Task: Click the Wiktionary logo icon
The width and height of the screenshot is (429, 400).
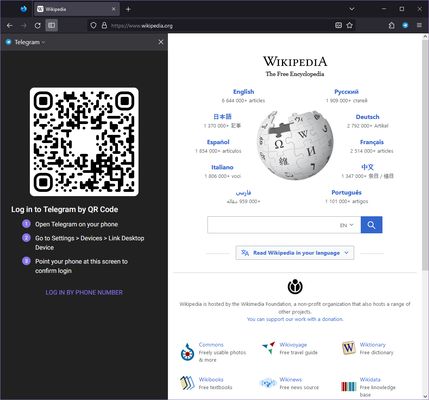Action: click(x=349, y=348)
